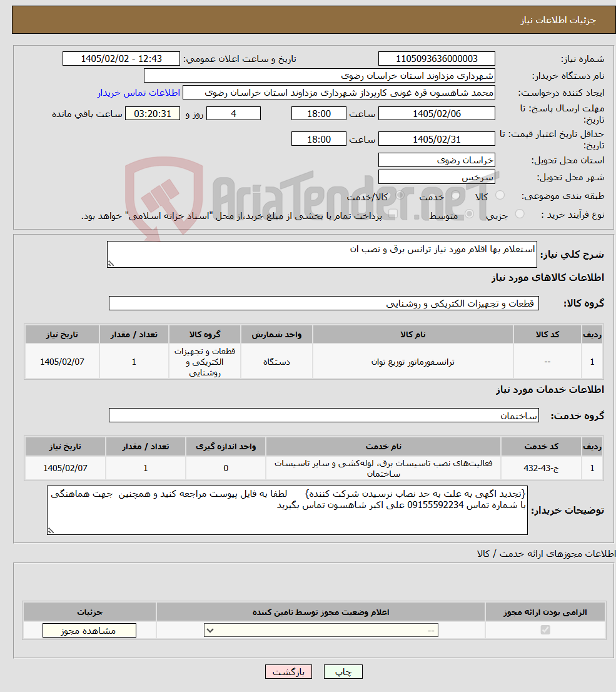Click the service name cell فعالیت‌های نصب تاسیسات
This screenshot has width=616, height=692.
(x=383, y=468)
